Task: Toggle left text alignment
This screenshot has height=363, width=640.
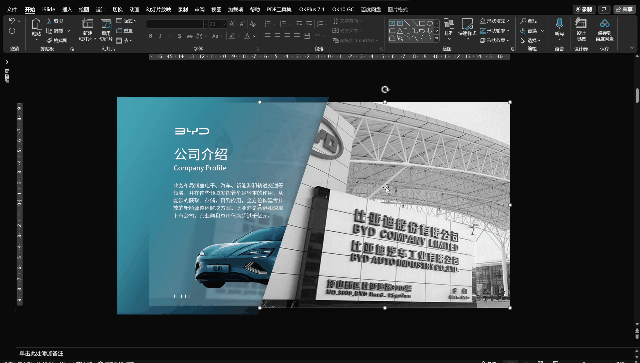Action: (x=268, y=36)
